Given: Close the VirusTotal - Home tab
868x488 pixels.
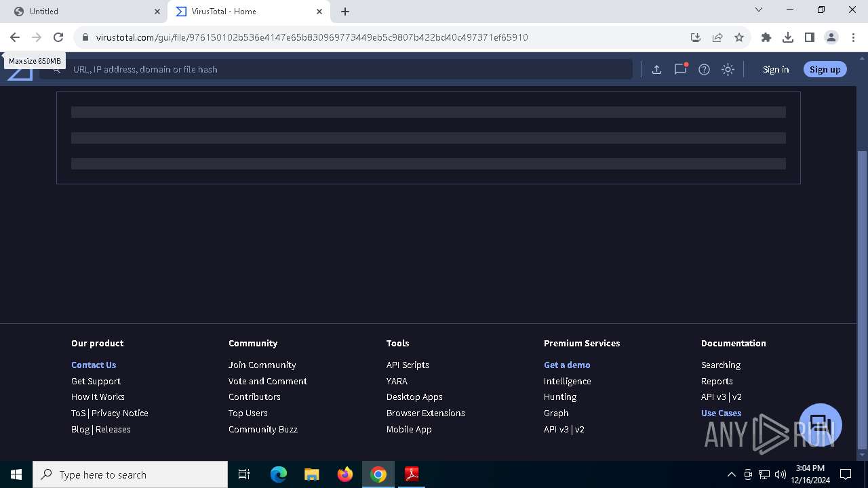Looking at the screenshot, I should (x=319, y=12).
